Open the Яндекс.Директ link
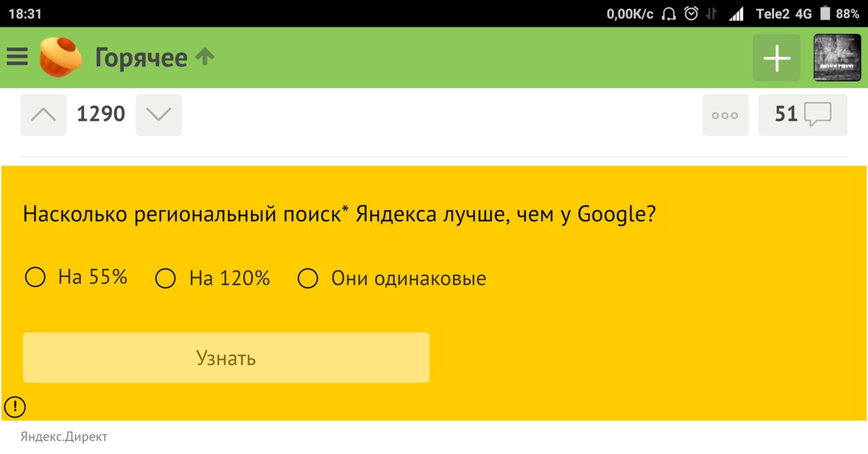The image size is (868, 454). point(64,437)
